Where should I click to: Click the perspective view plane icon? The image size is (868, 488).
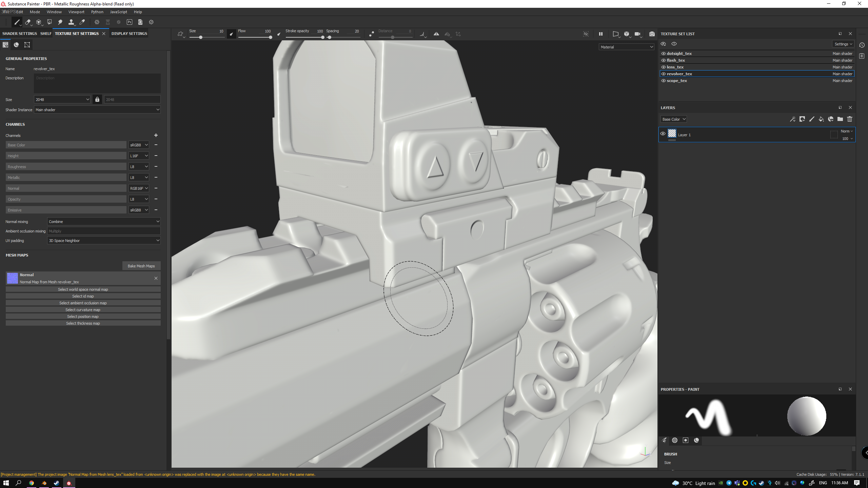(x=616, y=34)
